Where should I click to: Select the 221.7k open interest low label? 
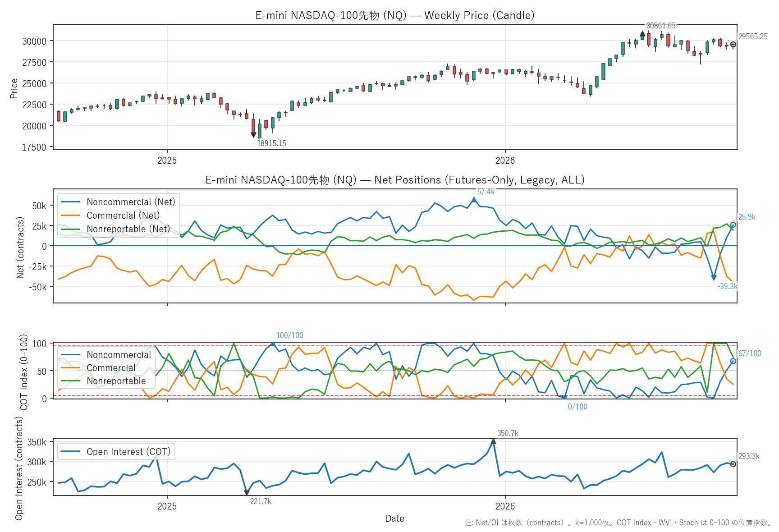click(261, 501)
